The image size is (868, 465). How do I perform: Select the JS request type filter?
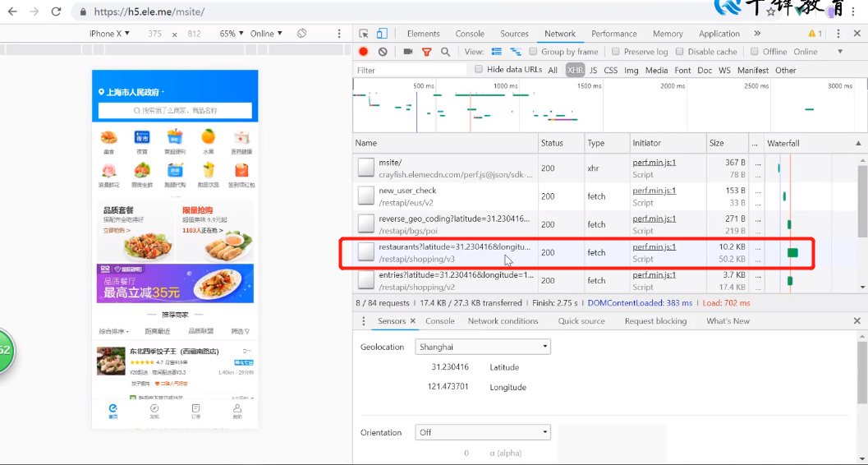(594, 71)
